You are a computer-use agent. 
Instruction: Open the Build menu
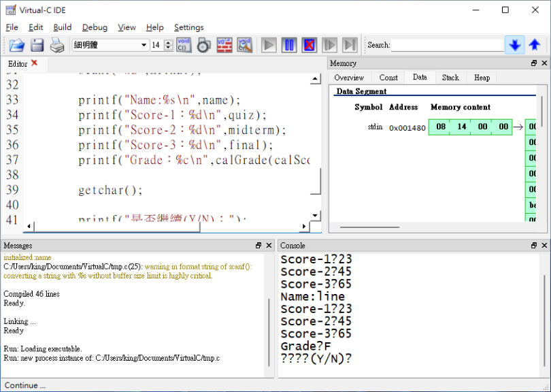pos(62,27)
